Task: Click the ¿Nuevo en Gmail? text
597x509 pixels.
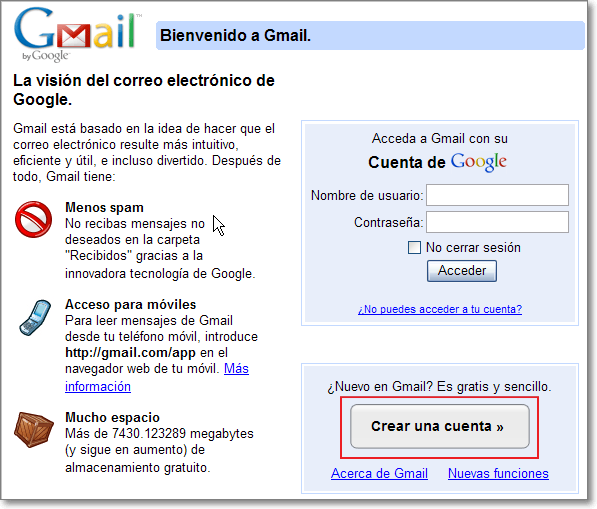Action: click(380, 387)
